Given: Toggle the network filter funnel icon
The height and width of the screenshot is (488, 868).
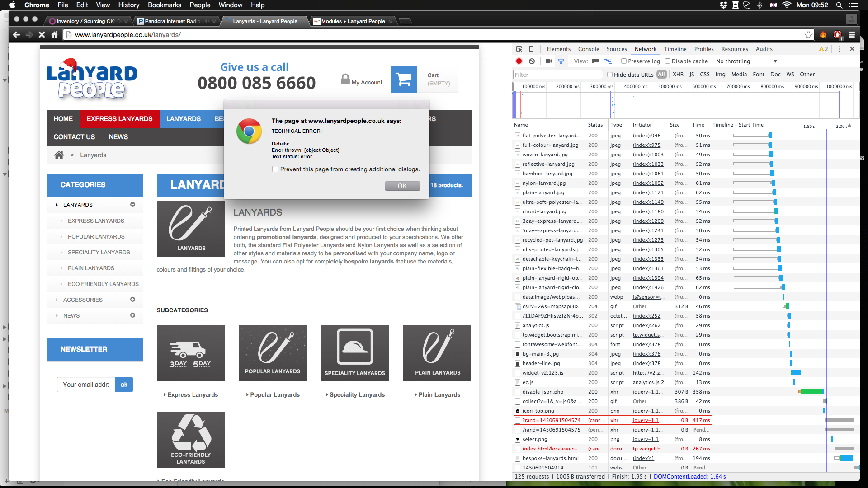Looking at the screenshot, I should (561, 61).
